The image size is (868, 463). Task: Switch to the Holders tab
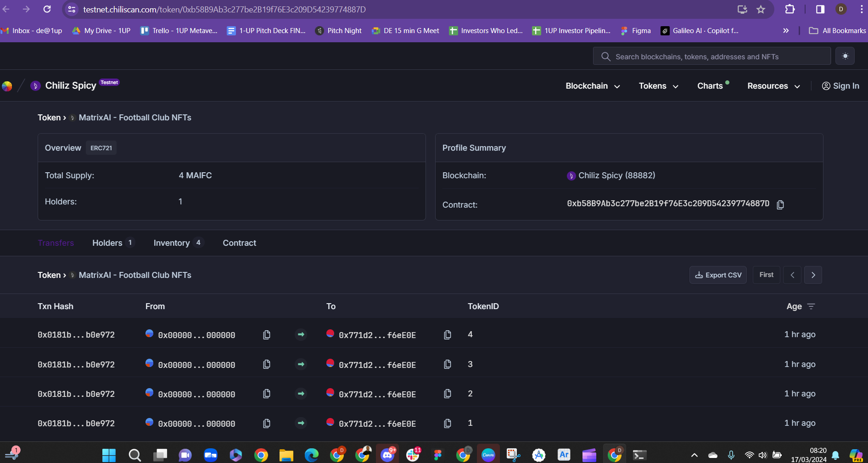[x=113, y=243]
